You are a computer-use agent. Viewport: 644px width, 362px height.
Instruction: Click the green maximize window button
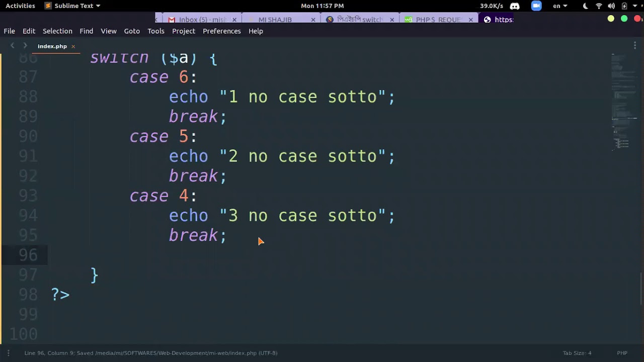[624, 19]
